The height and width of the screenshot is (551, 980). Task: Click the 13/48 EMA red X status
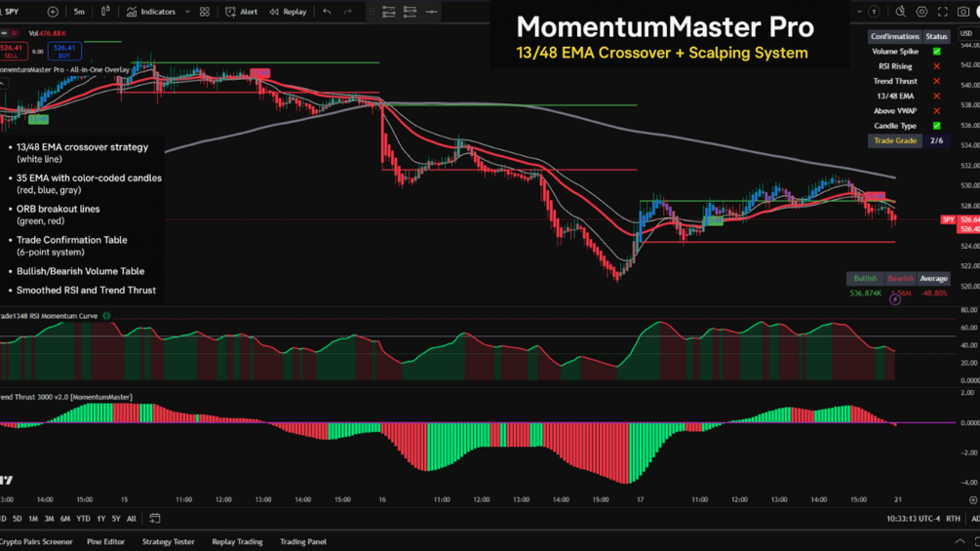[936, 97]
